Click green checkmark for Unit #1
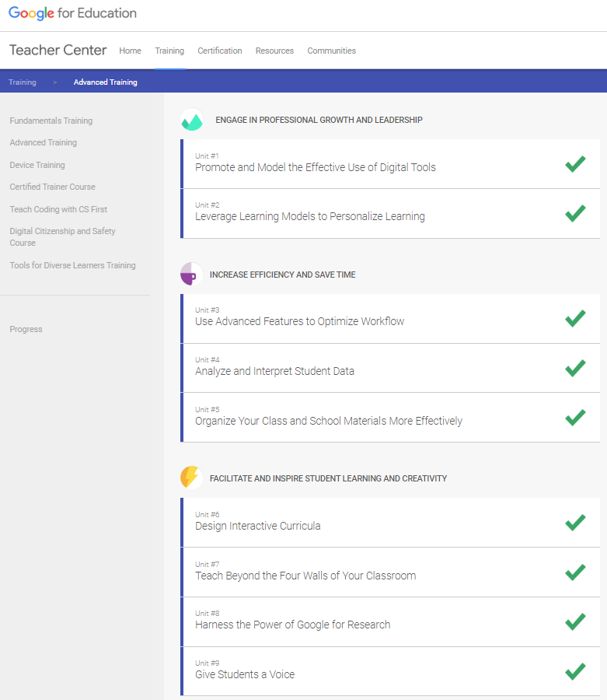 pos(575,164)
